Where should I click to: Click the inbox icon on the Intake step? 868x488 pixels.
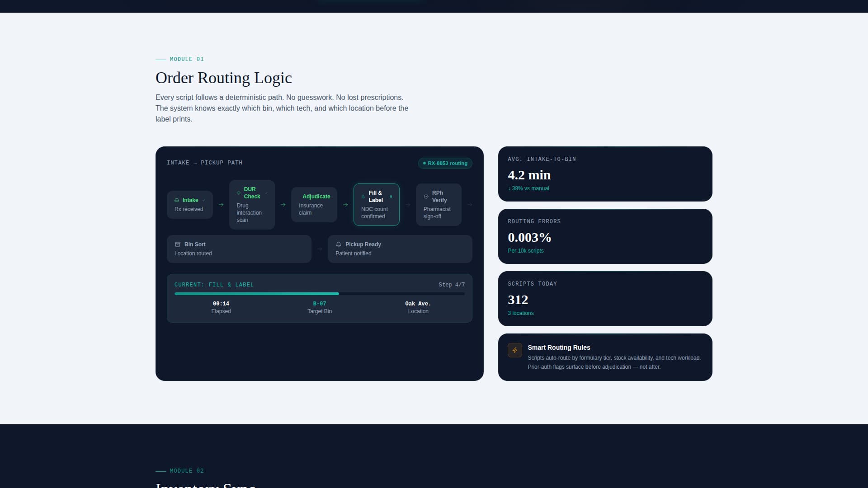[177, 200]
